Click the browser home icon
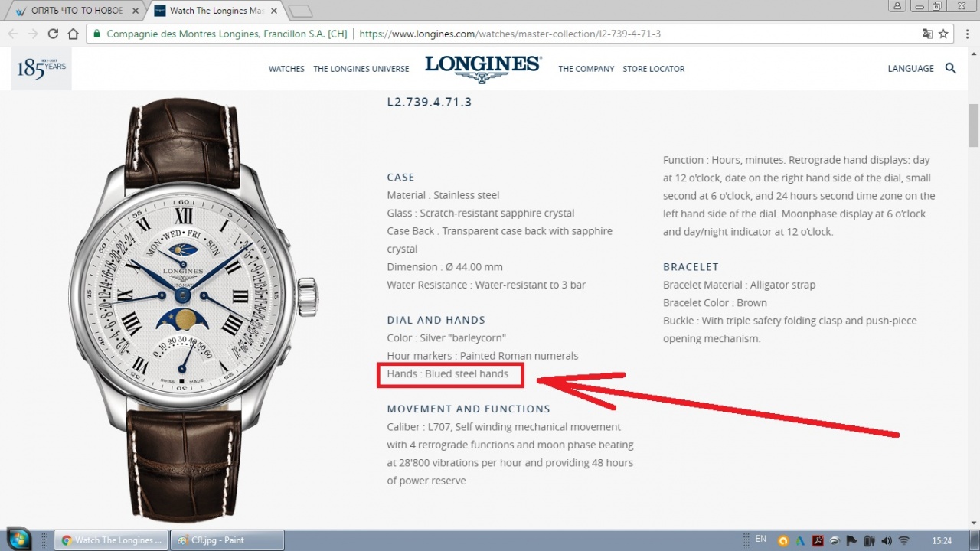 [73, 34]
